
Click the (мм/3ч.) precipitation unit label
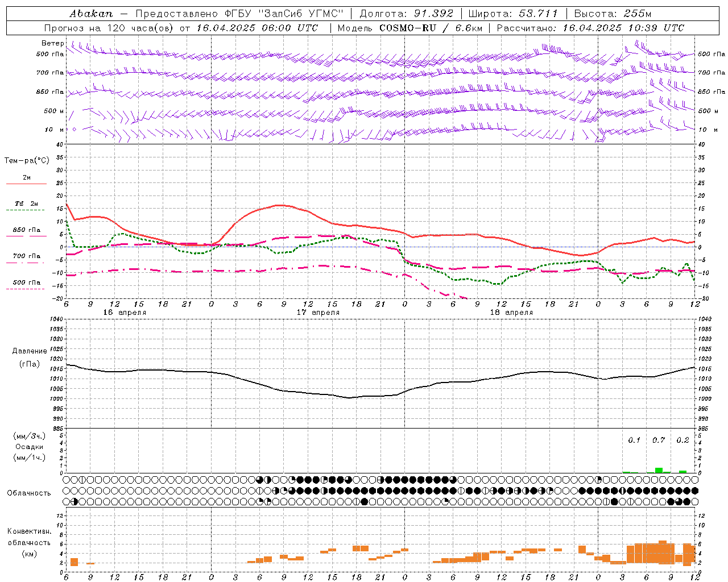[30, 436]
